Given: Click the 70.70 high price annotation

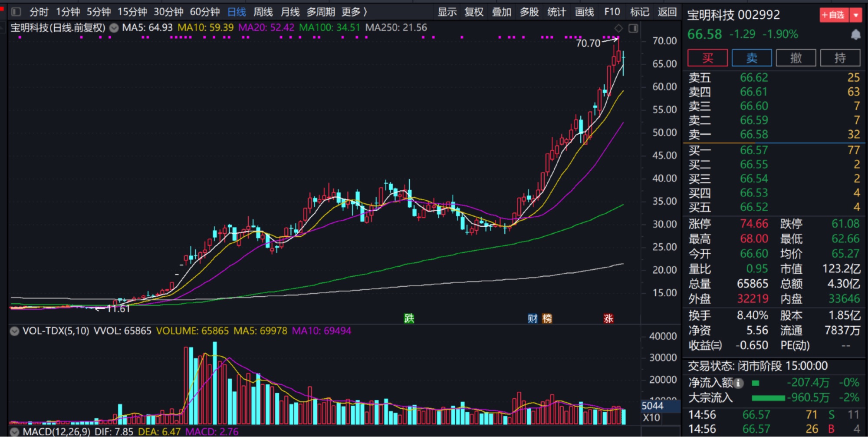Looking at the screenshot, I should click(588, 43).
